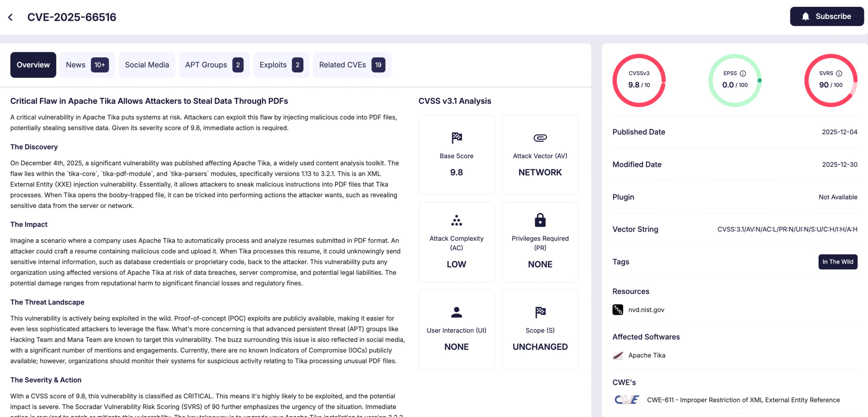This screenshot has width=868, height=417.
Task: Click the lock icon in Privileges Required card
Action: 539,221
